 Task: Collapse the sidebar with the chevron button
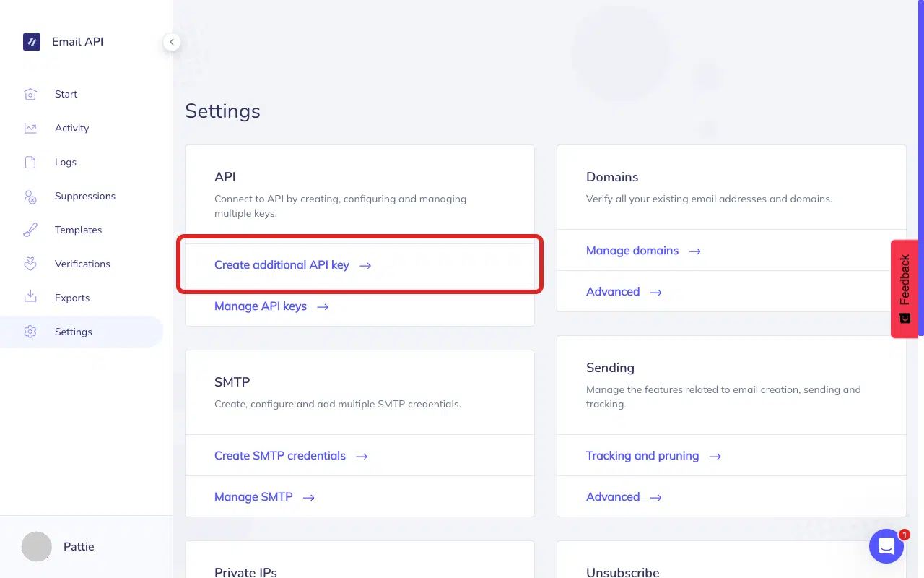click(x=171, y=42)
